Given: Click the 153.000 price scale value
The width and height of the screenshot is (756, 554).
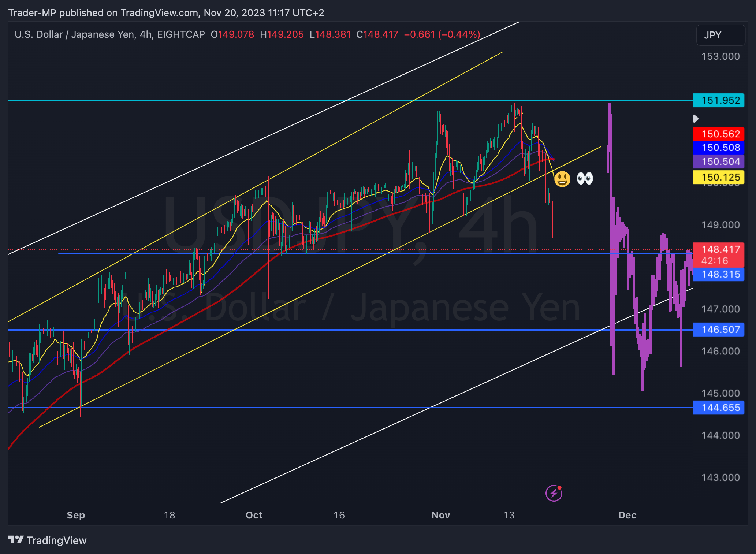Looking at the screenshot, I should [720, 56].
